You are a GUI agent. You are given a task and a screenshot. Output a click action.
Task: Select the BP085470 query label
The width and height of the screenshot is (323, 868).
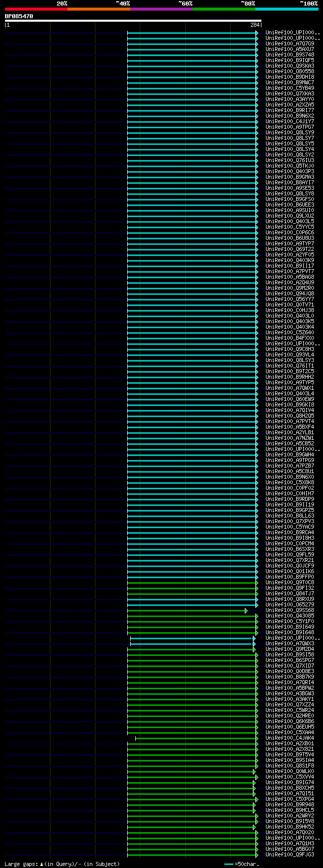[19, 16]
